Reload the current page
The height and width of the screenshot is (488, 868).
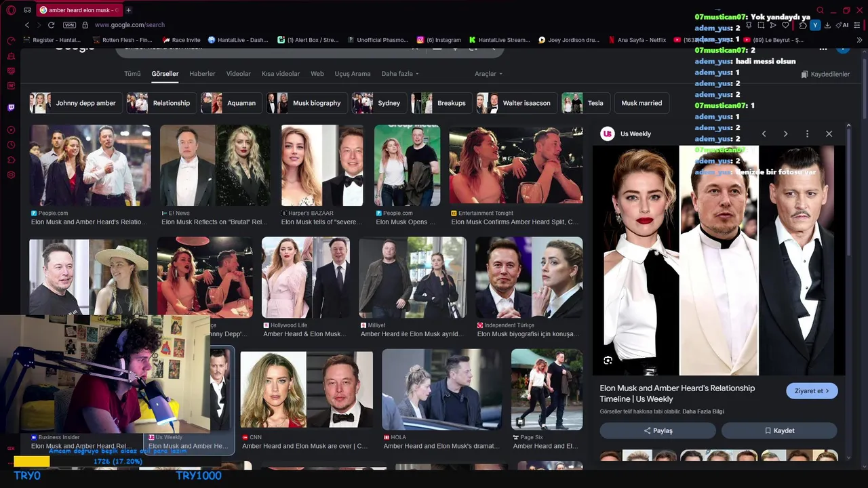click(x=50, y=25)
